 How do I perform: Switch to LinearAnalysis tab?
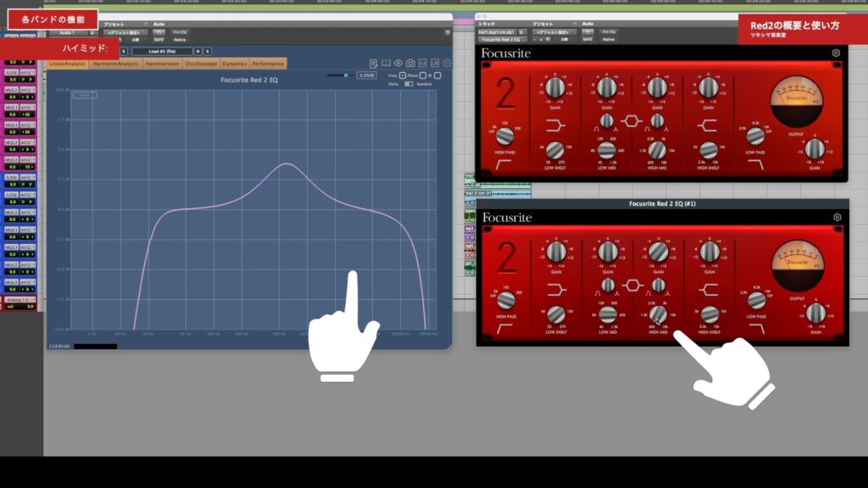[x=67, y=64]
